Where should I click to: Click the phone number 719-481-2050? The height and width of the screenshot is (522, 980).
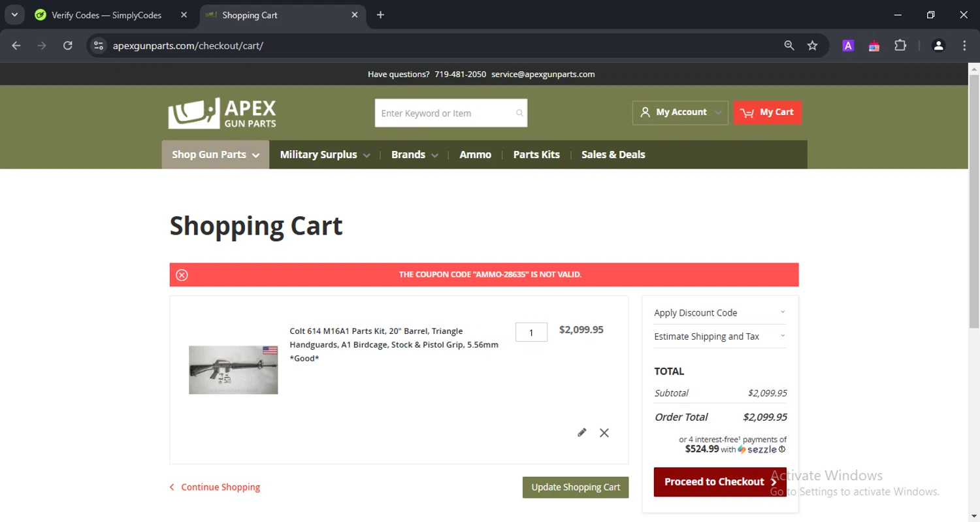[x=461, y=74]
